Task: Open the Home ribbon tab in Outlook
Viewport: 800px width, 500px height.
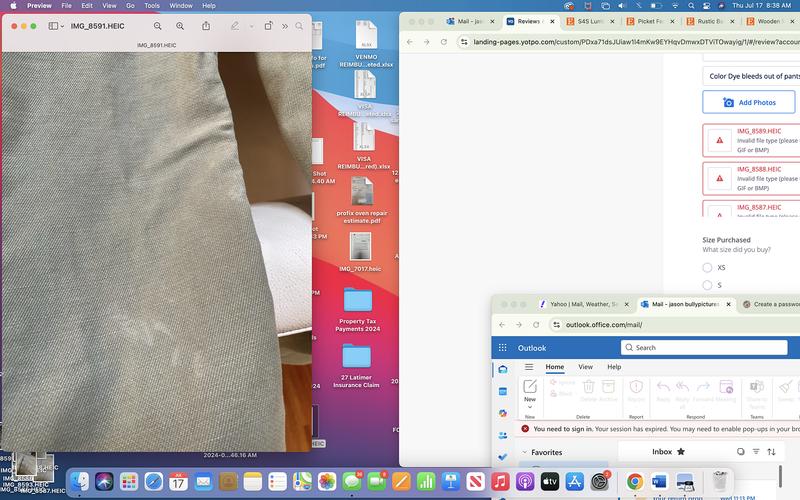Action: (555, 367)
